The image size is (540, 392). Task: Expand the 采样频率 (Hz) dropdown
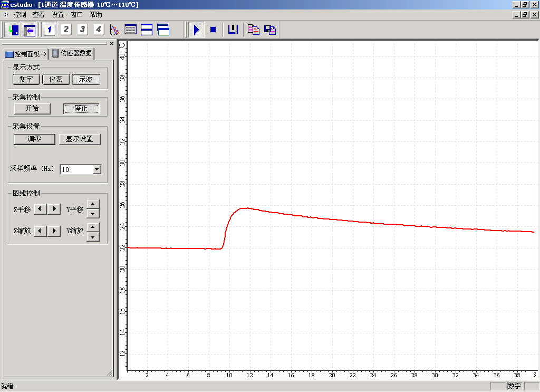(x=97, y=169)
